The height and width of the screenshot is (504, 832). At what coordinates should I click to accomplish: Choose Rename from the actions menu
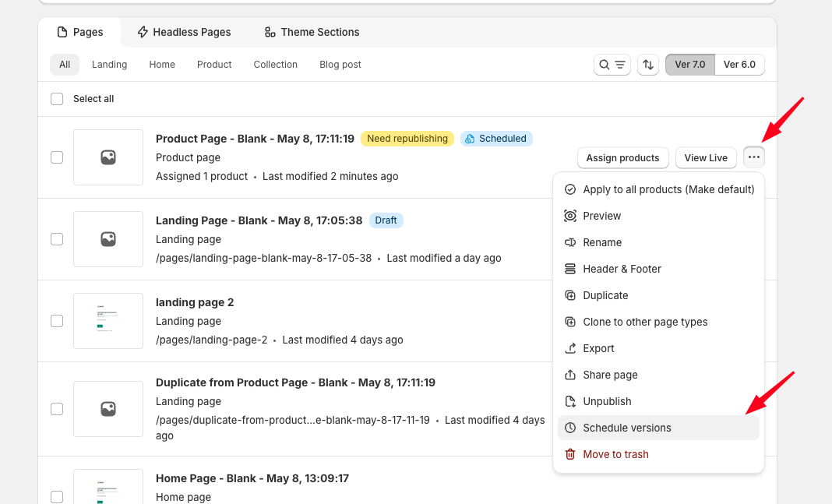[x=658, y=242]
